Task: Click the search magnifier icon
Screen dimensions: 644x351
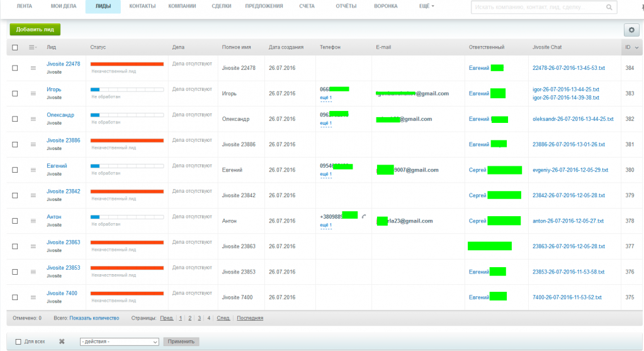Action: tap(609, 8)
